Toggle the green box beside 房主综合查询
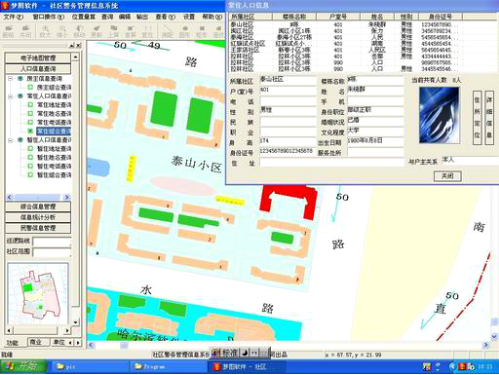Image resolution: width=499 pixels, height=375 pixels. click(30, 87)
